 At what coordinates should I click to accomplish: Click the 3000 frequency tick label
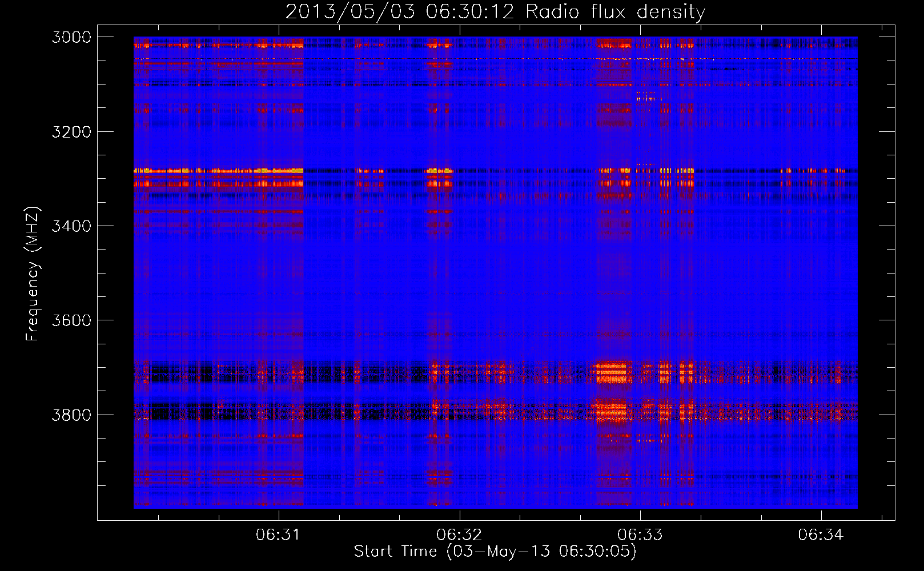(71, 37)
